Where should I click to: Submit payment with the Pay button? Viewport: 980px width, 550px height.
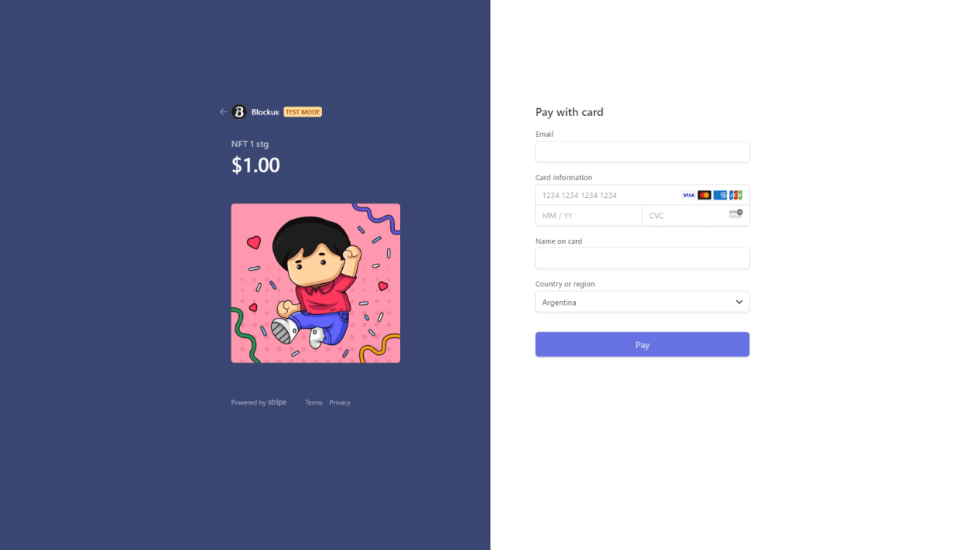642,344
